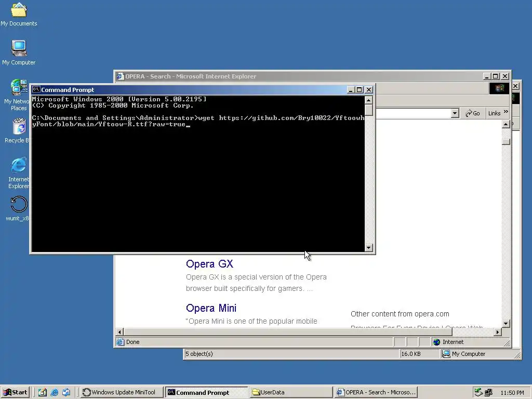Click the scroll down arrow in Command Prompt
The height and width of the screenshot is (399, 532).
369,248
